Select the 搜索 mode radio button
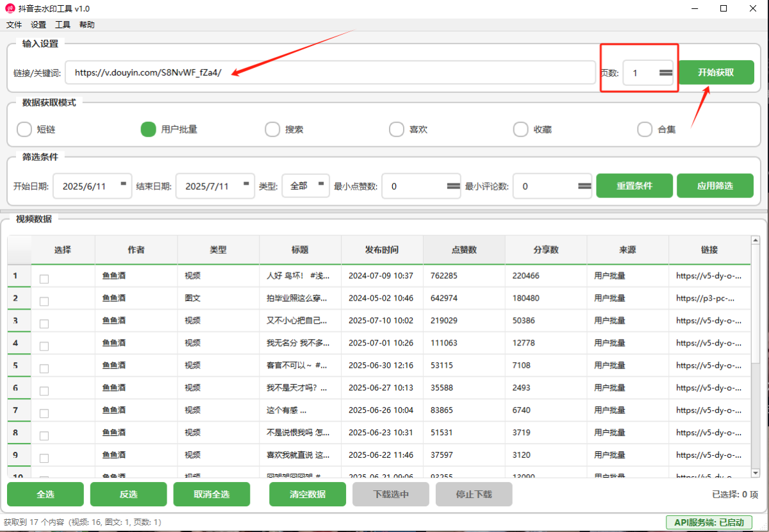Image resolution: width=769 pixels, height=532 pixels. pos(272,129)
